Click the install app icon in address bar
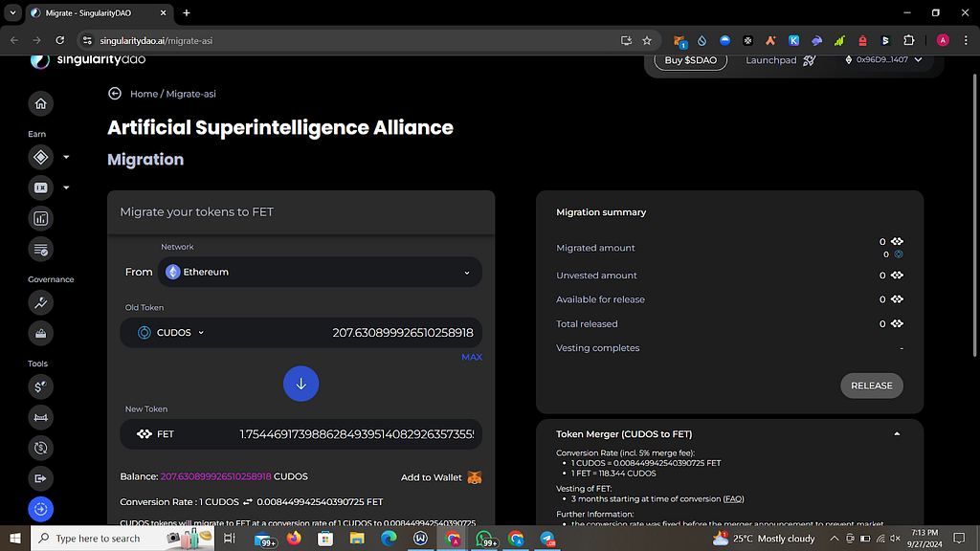 coord(626,40)
